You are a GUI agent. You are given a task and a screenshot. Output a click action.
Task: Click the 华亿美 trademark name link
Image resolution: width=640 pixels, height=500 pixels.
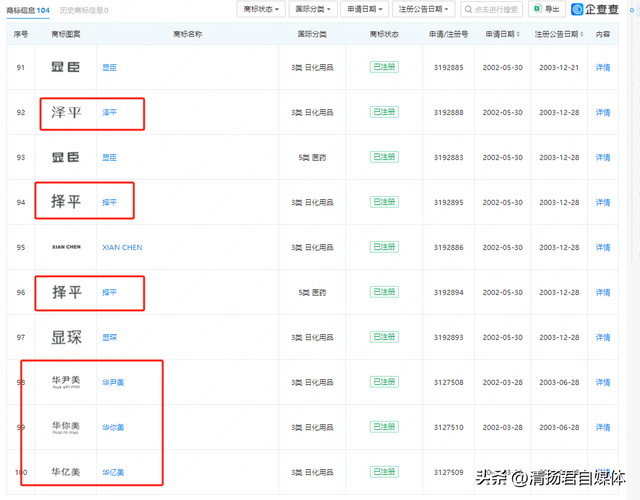coord(113,472)
